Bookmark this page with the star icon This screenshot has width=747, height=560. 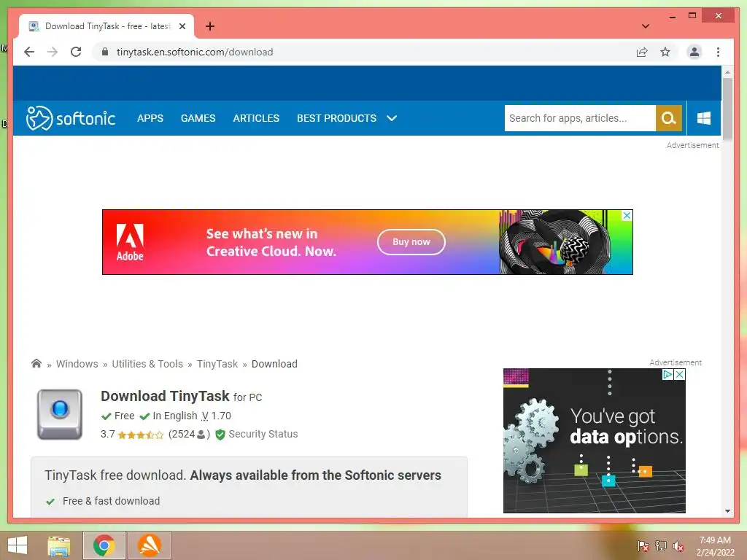click(x=665, y=52)
